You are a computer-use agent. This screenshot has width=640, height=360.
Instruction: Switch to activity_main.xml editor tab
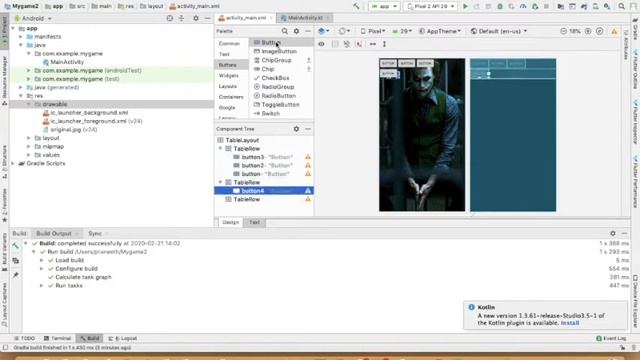tap(246, 18)
